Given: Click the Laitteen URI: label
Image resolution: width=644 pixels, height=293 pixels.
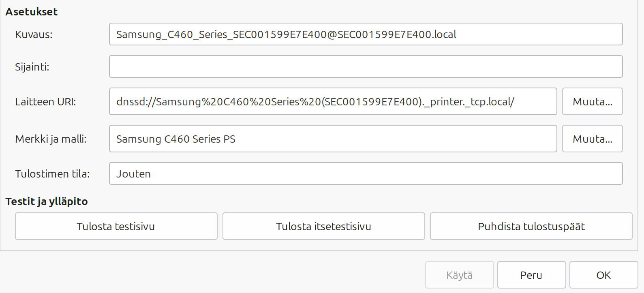Looking at the screenshot, I should (45, 102).
